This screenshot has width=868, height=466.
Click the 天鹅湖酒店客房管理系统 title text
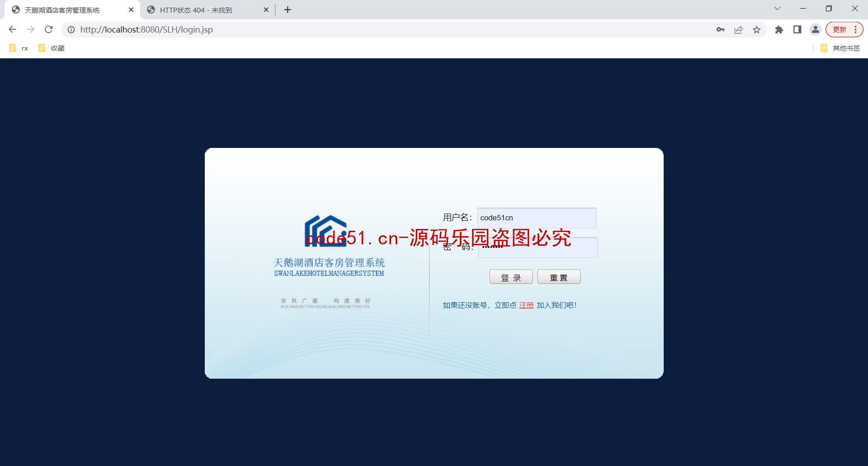329,262
